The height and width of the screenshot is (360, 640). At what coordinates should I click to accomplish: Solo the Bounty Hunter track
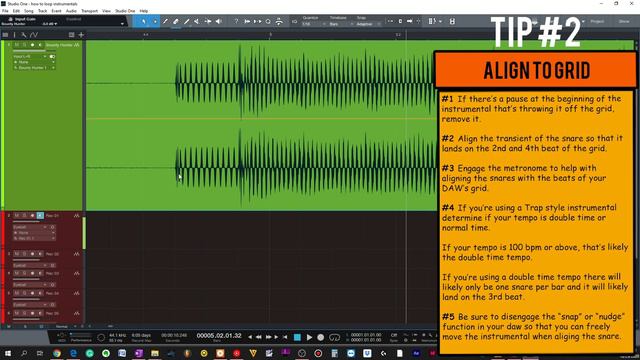coord(24,45)
